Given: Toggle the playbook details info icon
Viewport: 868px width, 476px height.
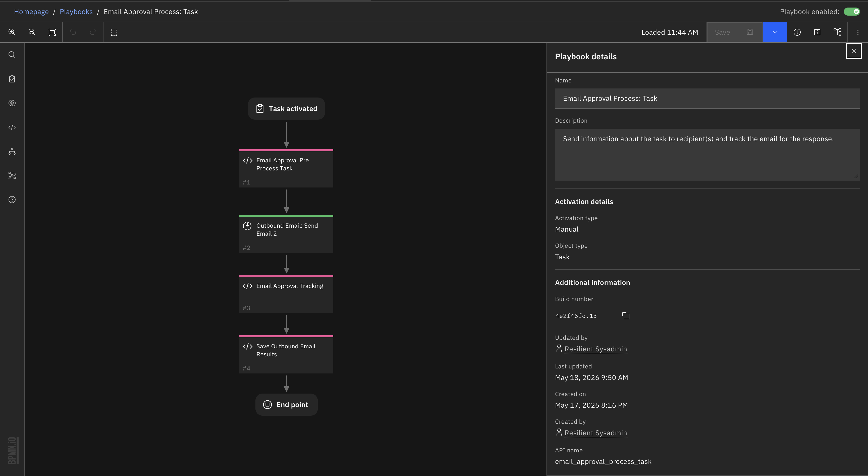Looking at the screenshot, I should [x=817, y=32].
